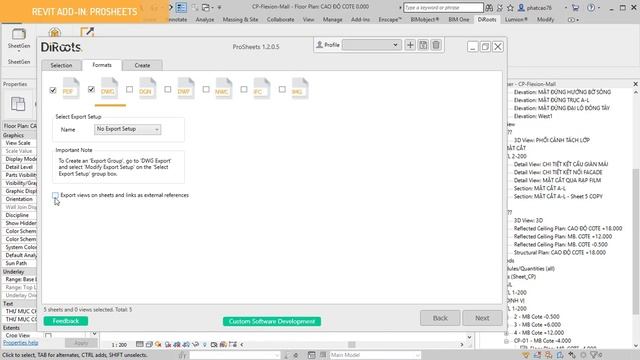The width and height of the screenshot is (640, 360).
Task: Uncheck the PDF format checkbox
Action: 53,90
